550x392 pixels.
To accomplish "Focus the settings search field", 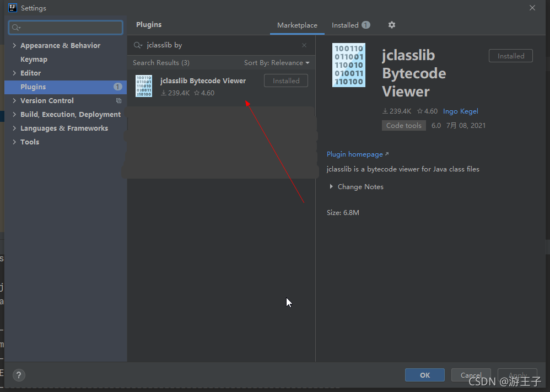I will pos(66,28).
